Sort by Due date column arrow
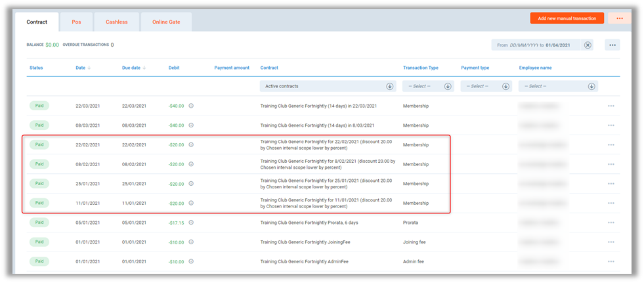Screen dimensions: 644x283 click(144, 68)
